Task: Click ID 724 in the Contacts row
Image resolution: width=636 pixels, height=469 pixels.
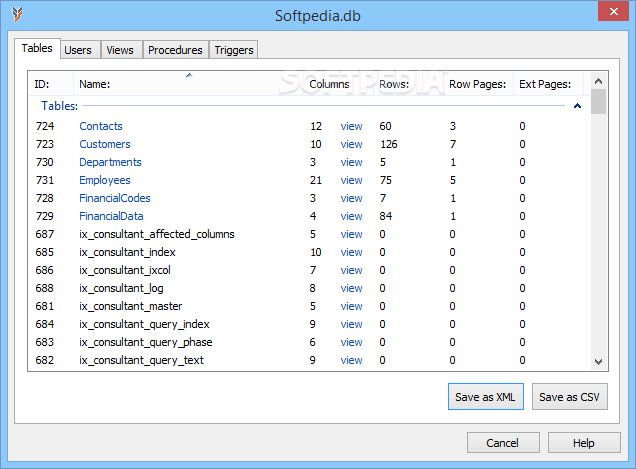Action: point(45,126)
